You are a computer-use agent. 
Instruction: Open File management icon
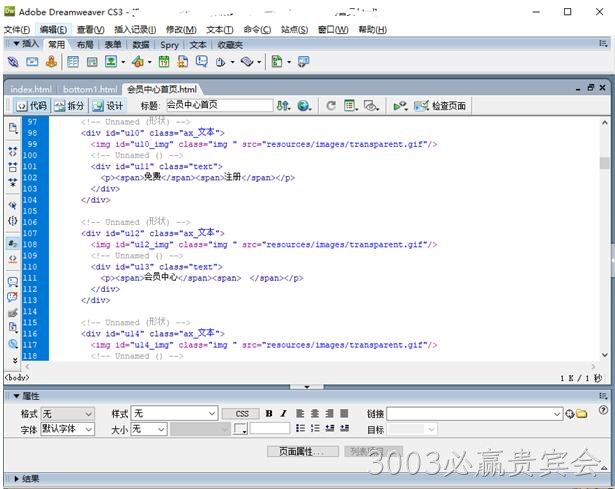284,105
